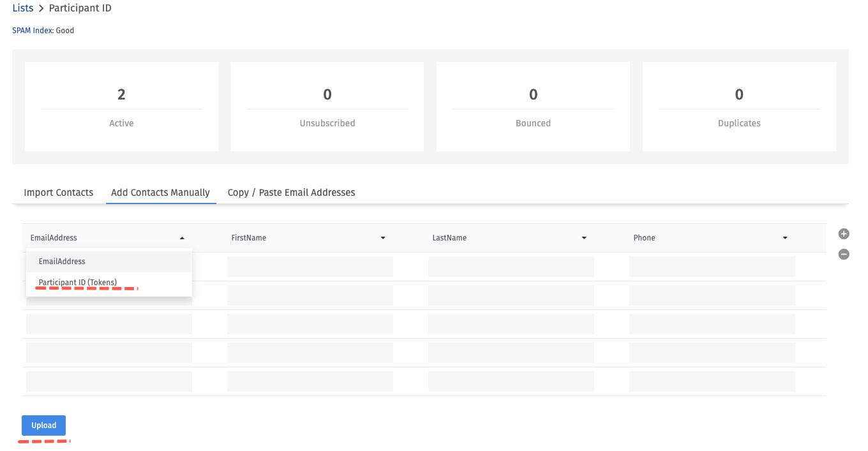
Task: Remove a contact row
Action: pyautogui.click(x=844, y=254)
